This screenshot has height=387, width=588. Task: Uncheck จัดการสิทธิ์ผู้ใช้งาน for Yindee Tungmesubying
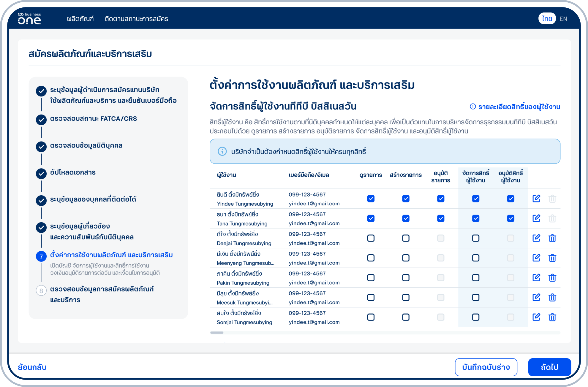[476, 199]
